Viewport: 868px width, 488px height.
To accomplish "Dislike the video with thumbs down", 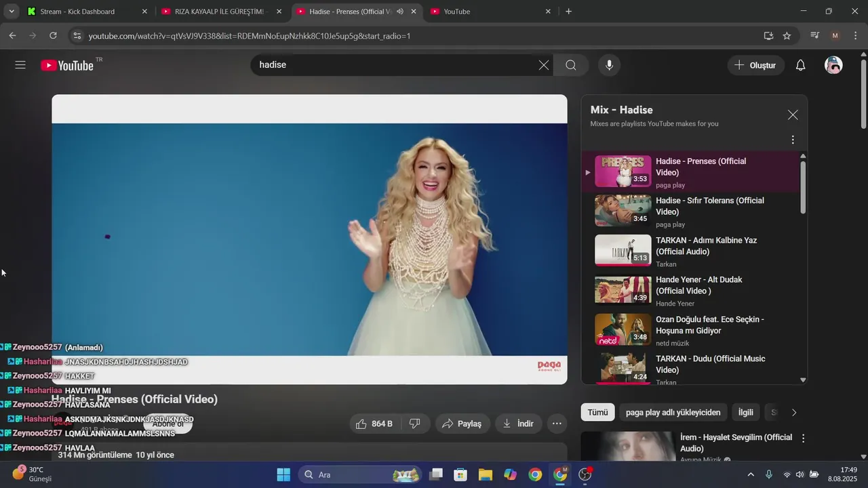I will [x=415, y=424].
